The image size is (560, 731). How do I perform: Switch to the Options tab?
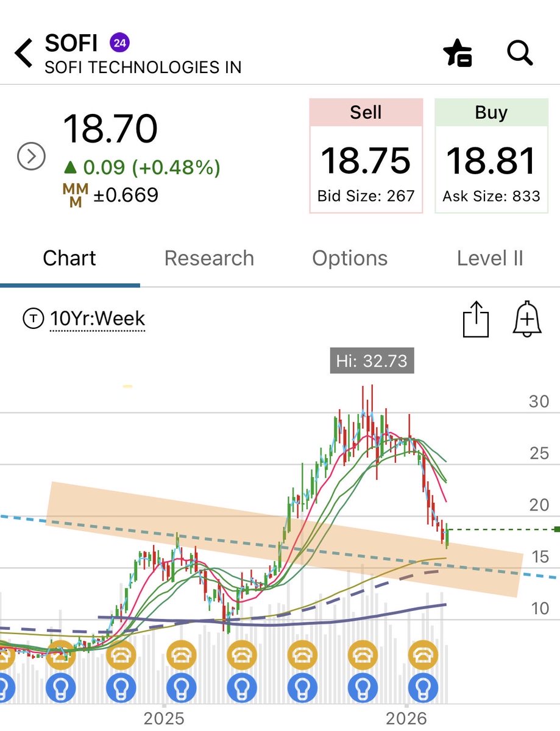[x=350, y=258]
